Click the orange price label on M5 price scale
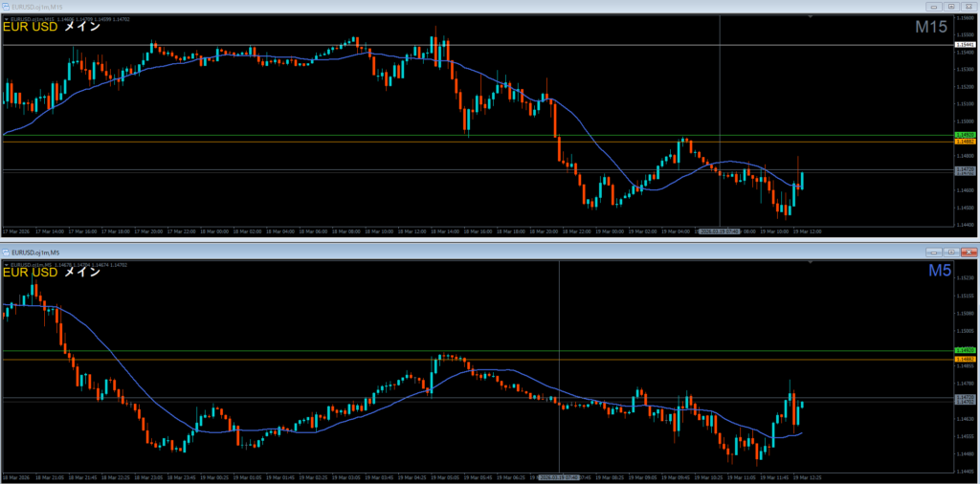 tap(965, 359)
